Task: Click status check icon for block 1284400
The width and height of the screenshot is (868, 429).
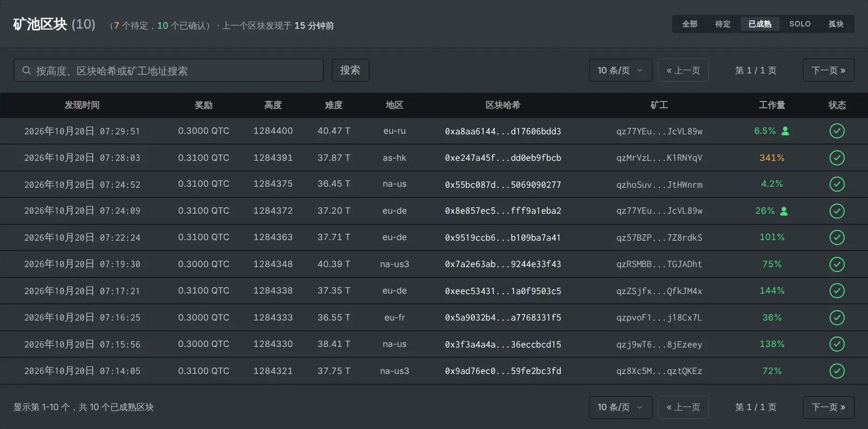Action: [837, 131]
